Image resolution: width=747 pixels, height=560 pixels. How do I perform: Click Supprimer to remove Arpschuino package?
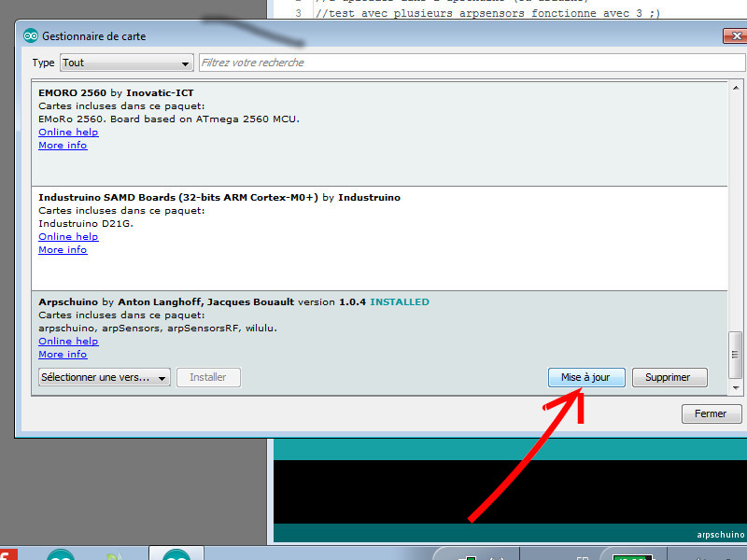click(x=669, y=377)
